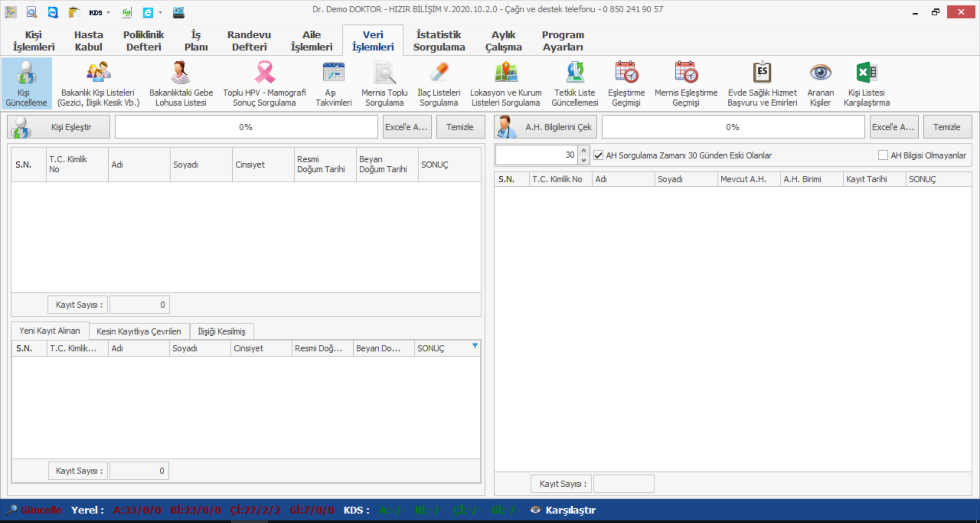
Task: Select the Kesin Kayıtlıya Çevrilen tab
Action: point(139,331)
